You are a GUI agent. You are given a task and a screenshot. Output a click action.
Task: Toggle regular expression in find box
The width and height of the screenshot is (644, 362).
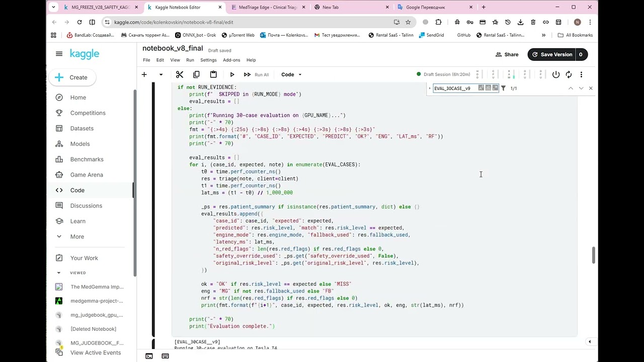pyautogui.click(x=495, y=88)
